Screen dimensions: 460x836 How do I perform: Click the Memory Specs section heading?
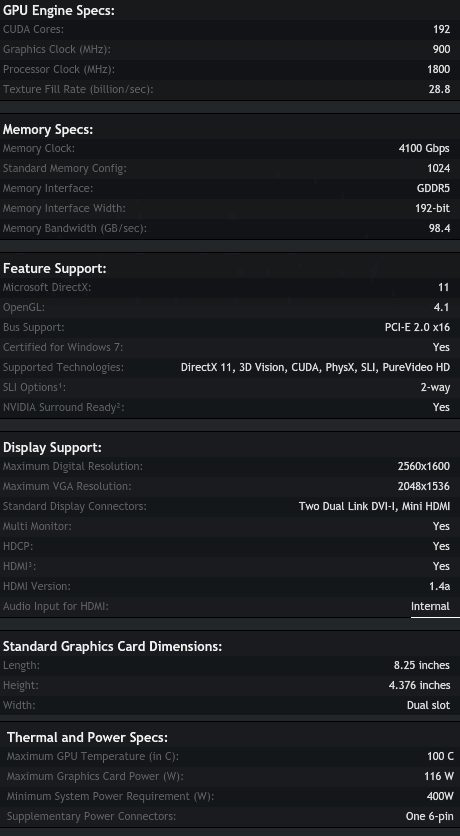[x=48, y=130]
